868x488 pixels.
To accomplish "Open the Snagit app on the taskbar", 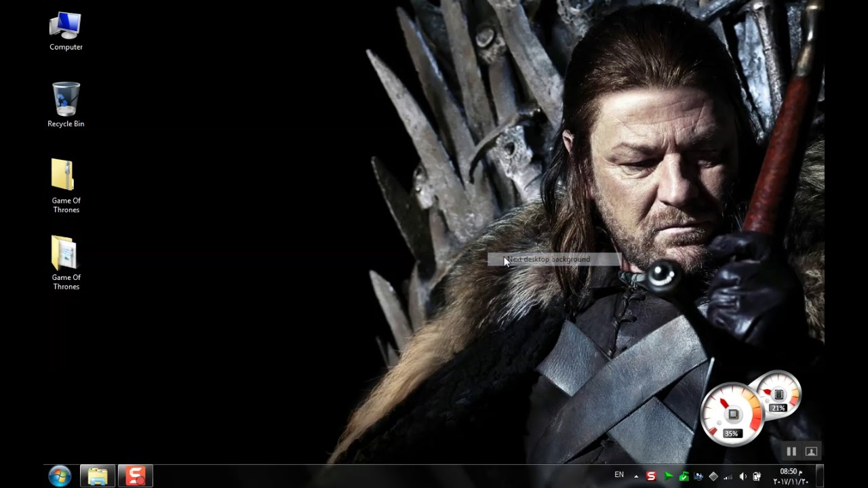I will point(136,476).
